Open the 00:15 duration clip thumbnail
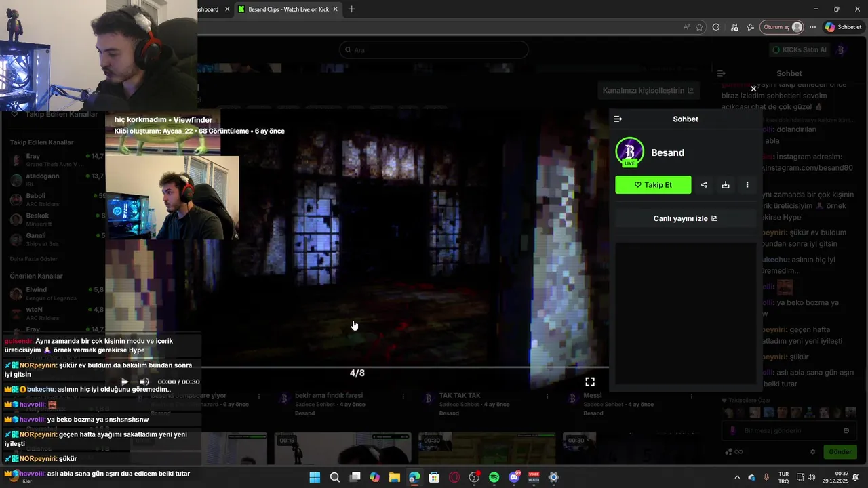Image resolution: width=868 pixels, height=488 pixels. point(342,449)
